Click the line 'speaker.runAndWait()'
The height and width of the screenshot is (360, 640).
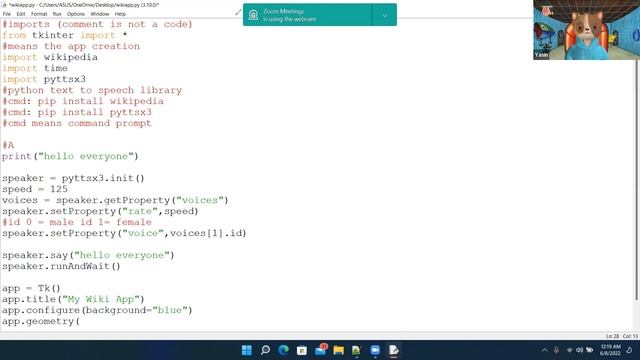click(61, 266)
